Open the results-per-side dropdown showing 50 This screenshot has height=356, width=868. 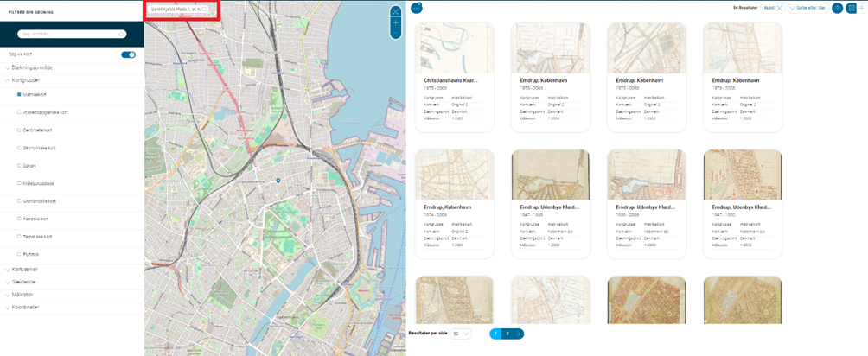tap(461, 334)
